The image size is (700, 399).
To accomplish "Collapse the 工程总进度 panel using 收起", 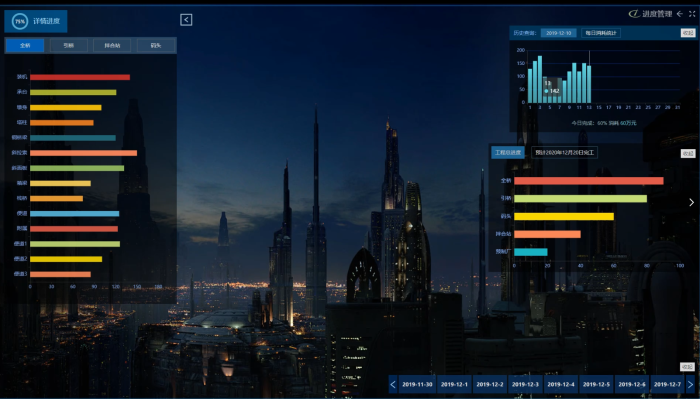I will coord(688,153).
